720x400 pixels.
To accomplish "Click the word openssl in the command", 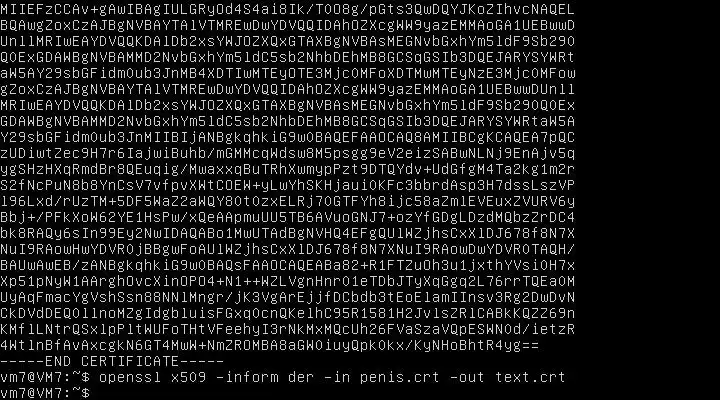I will [x=130, y=377].
